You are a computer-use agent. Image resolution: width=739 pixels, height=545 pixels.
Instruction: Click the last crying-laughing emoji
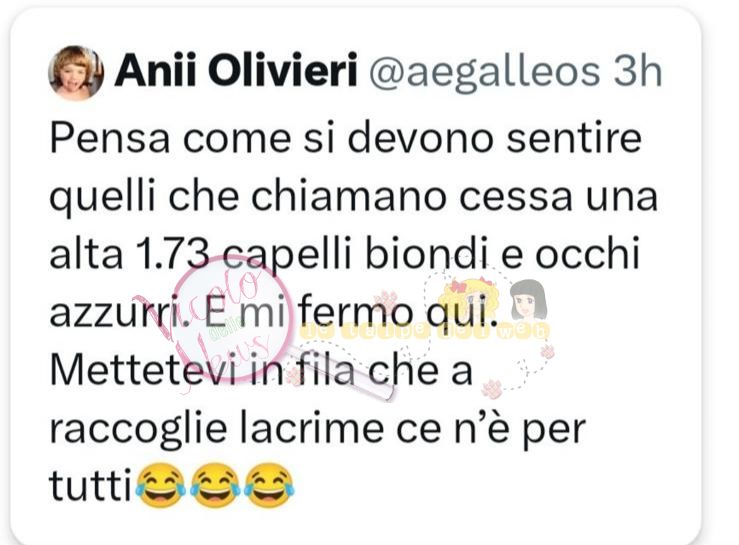pos(269,486)
